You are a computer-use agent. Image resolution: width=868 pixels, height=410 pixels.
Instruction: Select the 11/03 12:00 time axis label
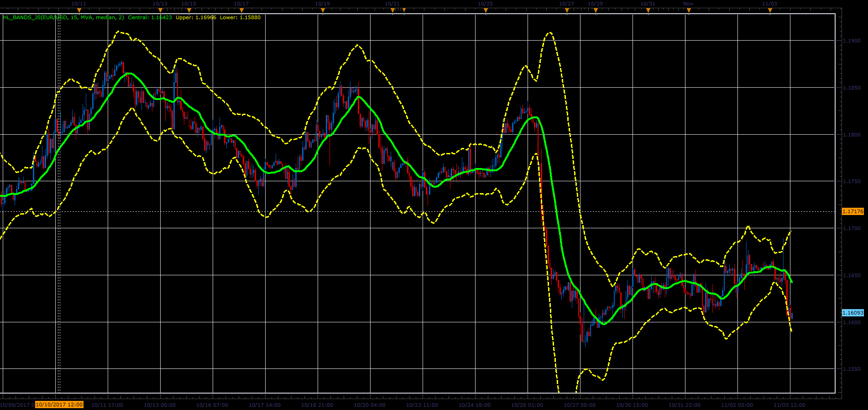tap(790, 405)
